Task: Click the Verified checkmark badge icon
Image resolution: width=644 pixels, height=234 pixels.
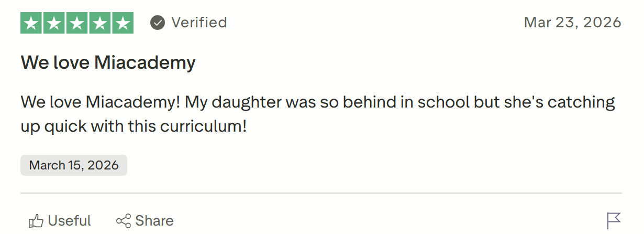Action: click(x=158, y=23)
